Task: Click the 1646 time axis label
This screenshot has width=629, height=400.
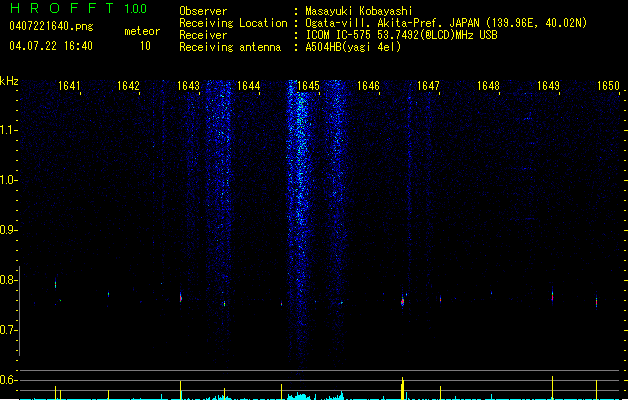Action: click(368, 86)
